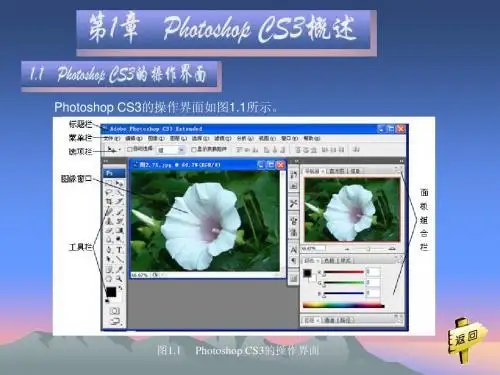This screenshot has width=500, height=375.
Task: Click the 返回 signpost button
Action: pos(467,339)
